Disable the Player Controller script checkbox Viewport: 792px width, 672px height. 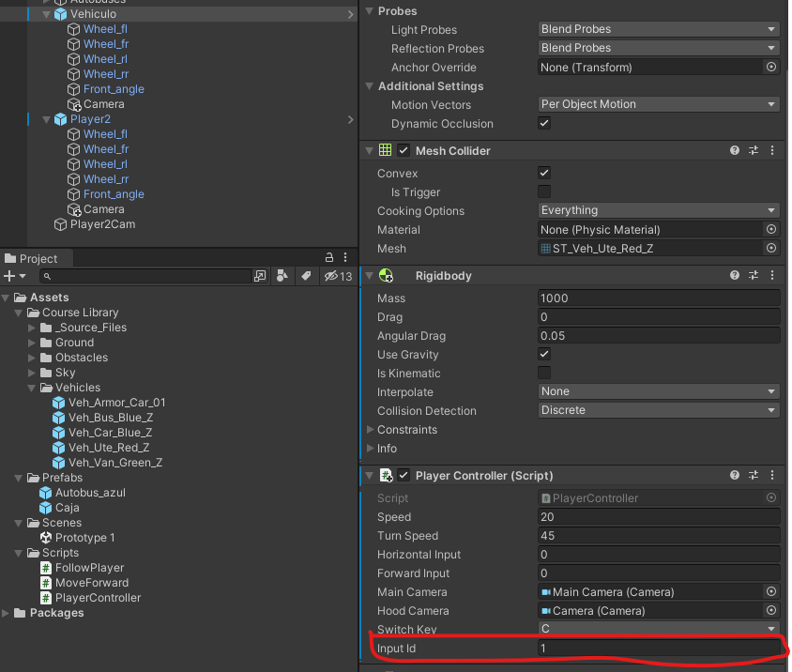coord(404,476)
